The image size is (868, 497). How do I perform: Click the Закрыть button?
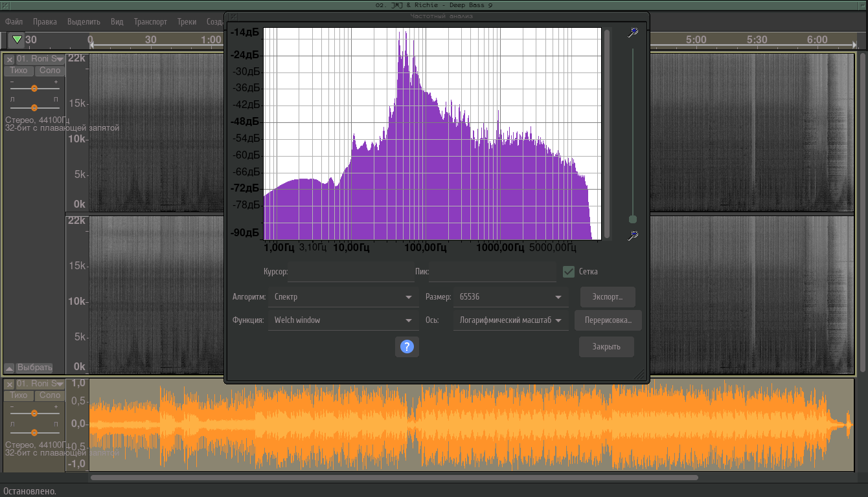tap(606, 347)
